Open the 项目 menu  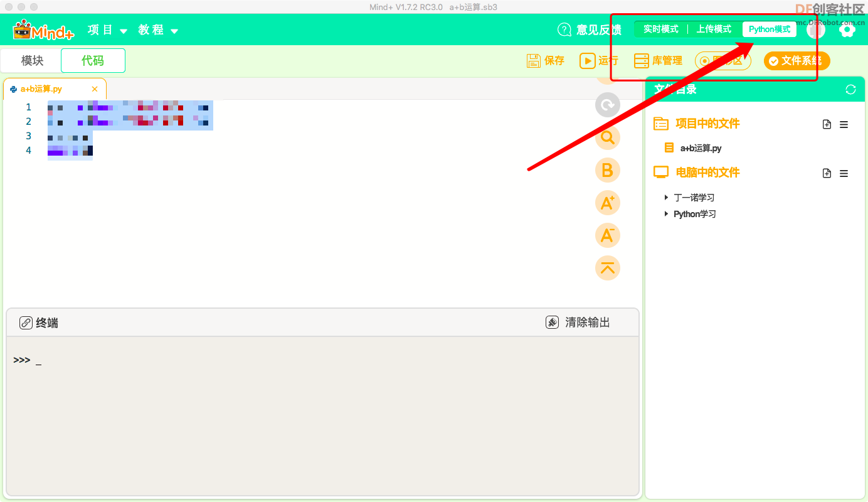coord(107,30)
